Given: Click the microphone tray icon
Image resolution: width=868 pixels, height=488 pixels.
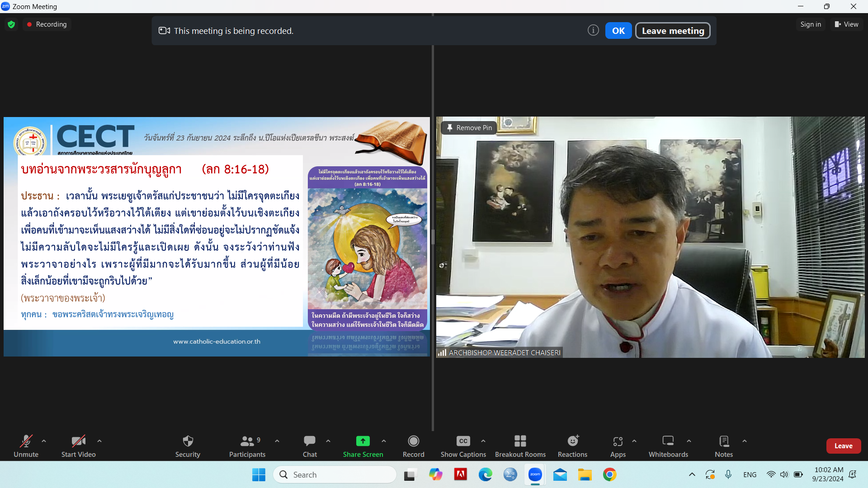Looking at the screenshot, I should pyautogui.click(x=728, y=474).
